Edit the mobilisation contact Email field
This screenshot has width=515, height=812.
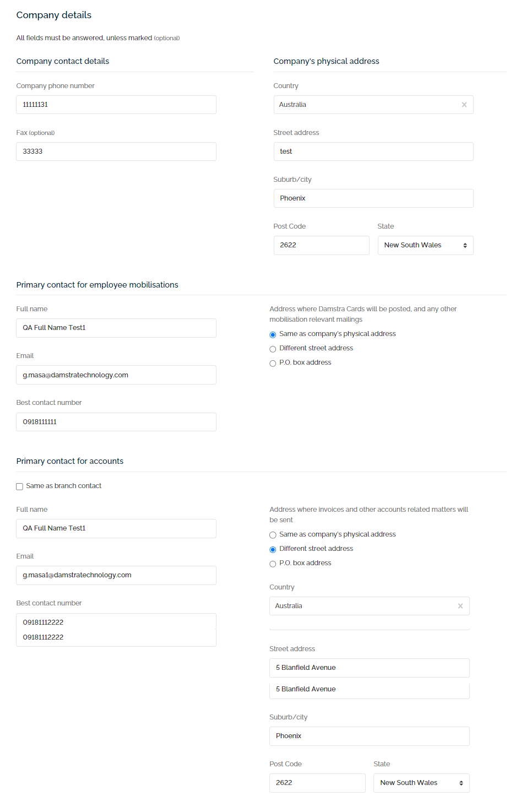point(116,375)
